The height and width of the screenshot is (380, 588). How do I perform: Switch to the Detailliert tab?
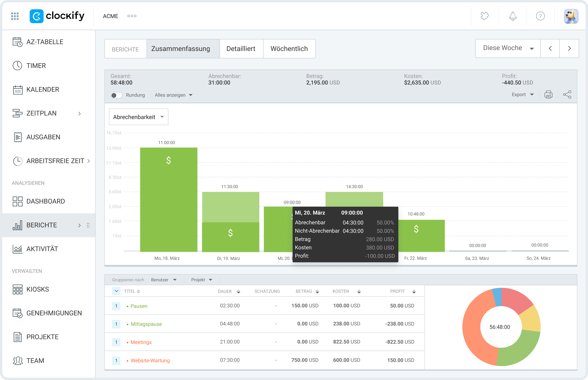click(x=241, y=49)
